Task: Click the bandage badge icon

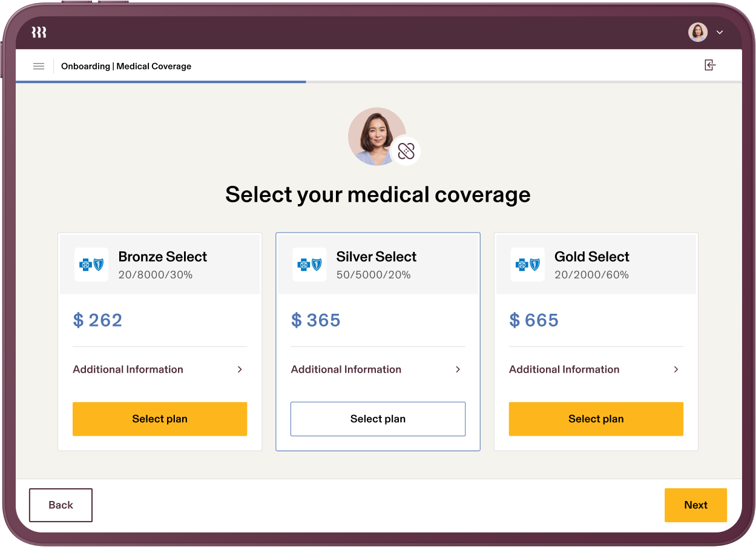Action: pos(406,151)
